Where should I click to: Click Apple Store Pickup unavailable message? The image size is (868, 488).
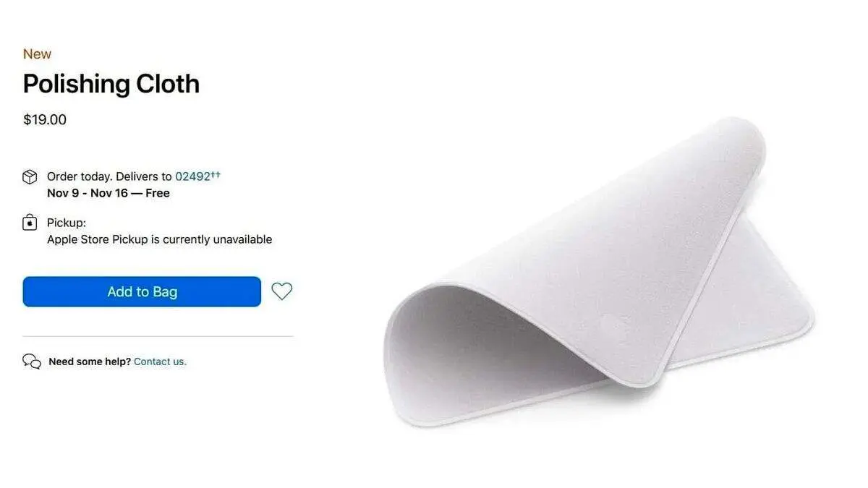point(160,239)
